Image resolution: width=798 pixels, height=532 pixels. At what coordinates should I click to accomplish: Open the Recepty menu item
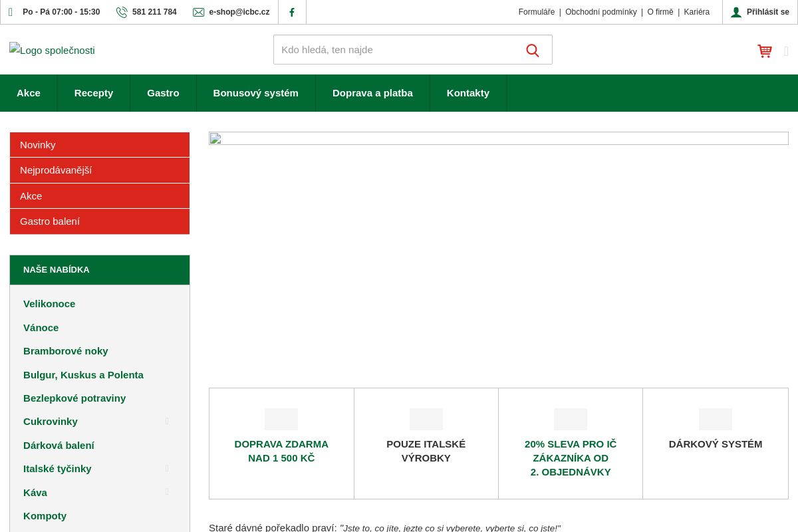coord(94,93)
